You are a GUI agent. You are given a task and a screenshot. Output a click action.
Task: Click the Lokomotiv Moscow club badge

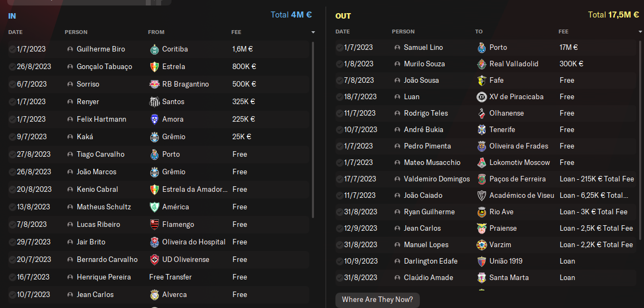point(482,163)
